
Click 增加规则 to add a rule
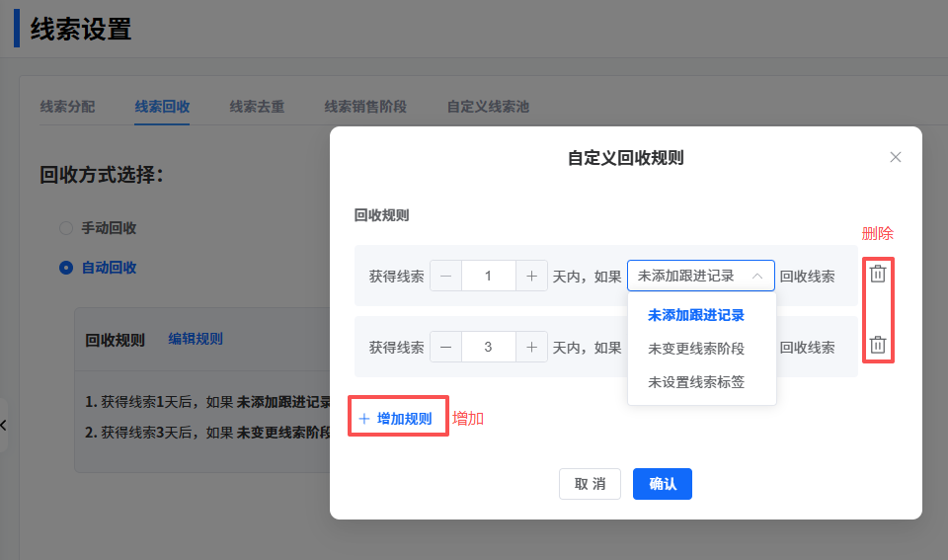coord(396,419)
